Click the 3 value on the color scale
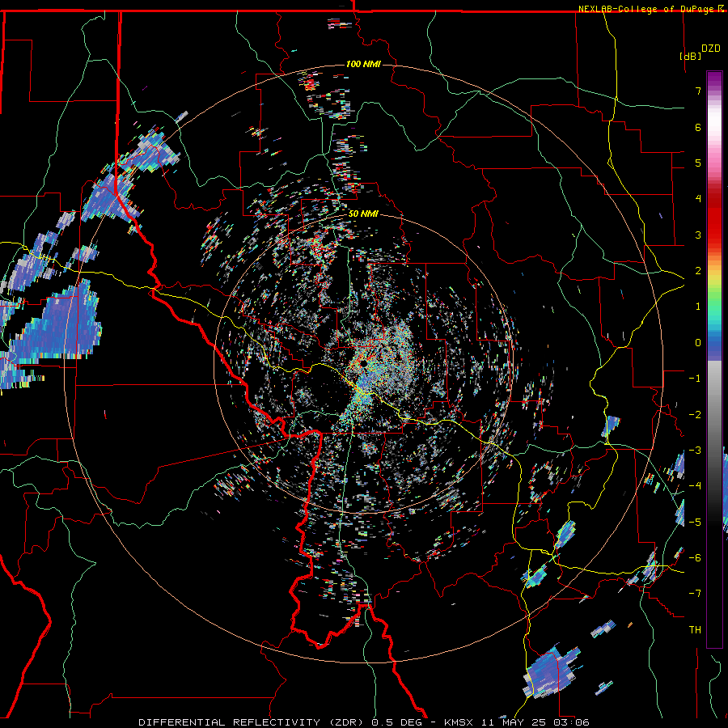 698,235
